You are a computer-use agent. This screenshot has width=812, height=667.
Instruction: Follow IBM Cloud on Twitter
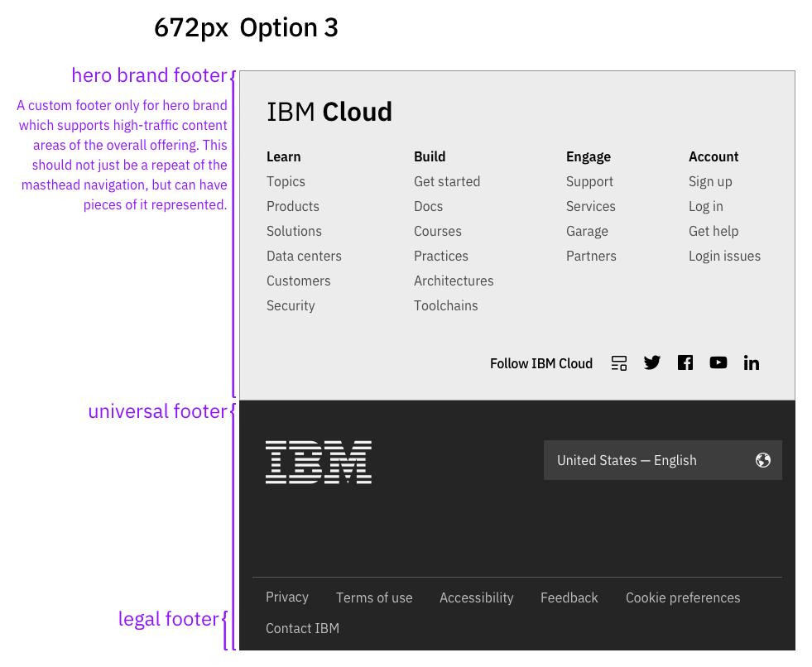click(x=651, y=362)
